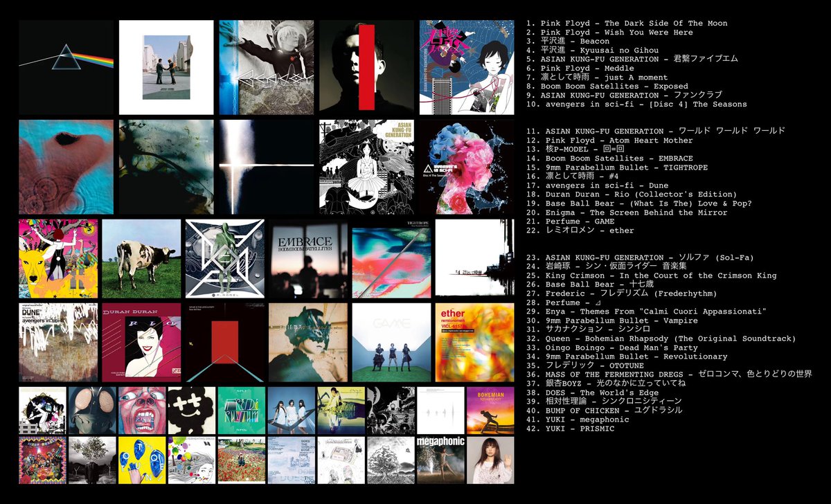
Task: Open the white #4 album cover
Action: pyautogui.click(x=475, y=259)
